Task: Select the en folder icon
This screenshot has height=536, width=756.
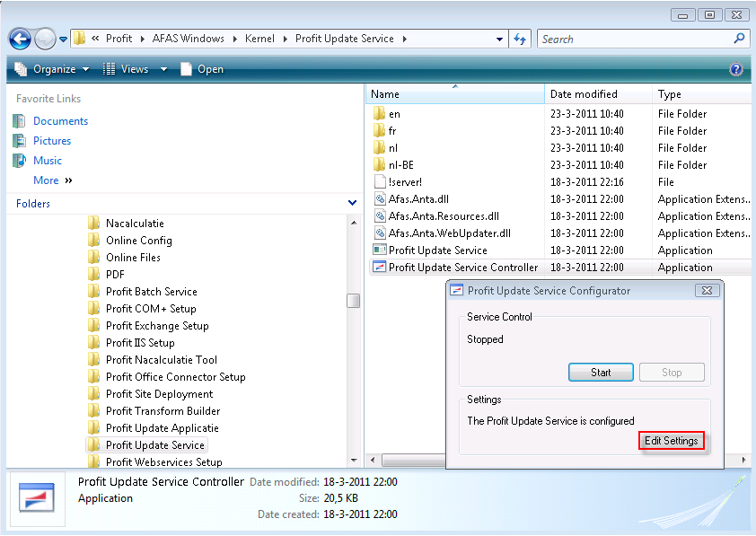Action: [x=380, y=114]
